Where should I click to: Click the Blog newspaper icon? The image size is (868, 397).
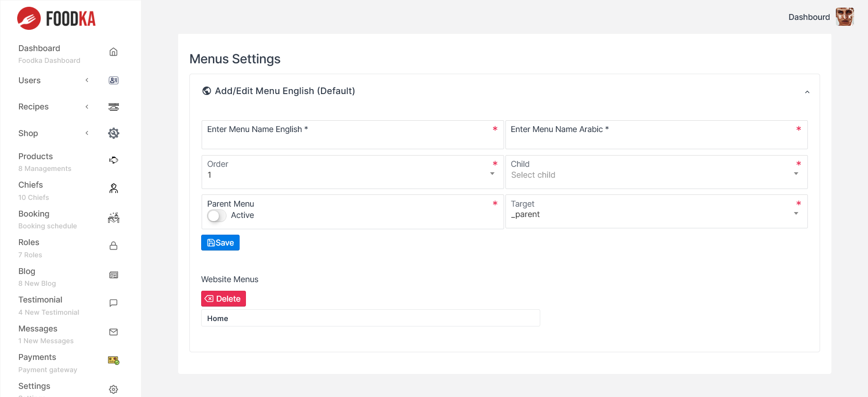tap(113, 275)
